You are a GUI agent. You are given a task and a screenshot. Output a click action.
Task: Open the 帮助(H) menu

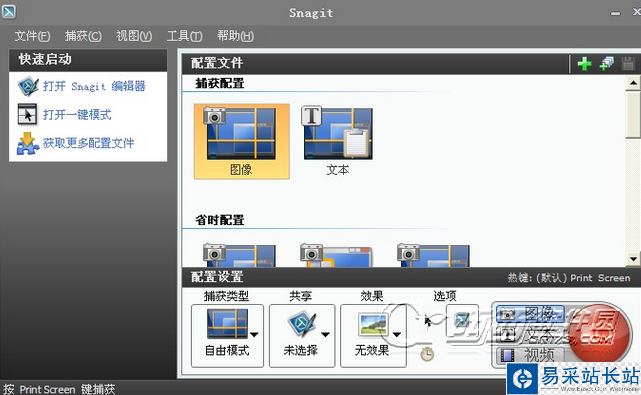point(235,36)
